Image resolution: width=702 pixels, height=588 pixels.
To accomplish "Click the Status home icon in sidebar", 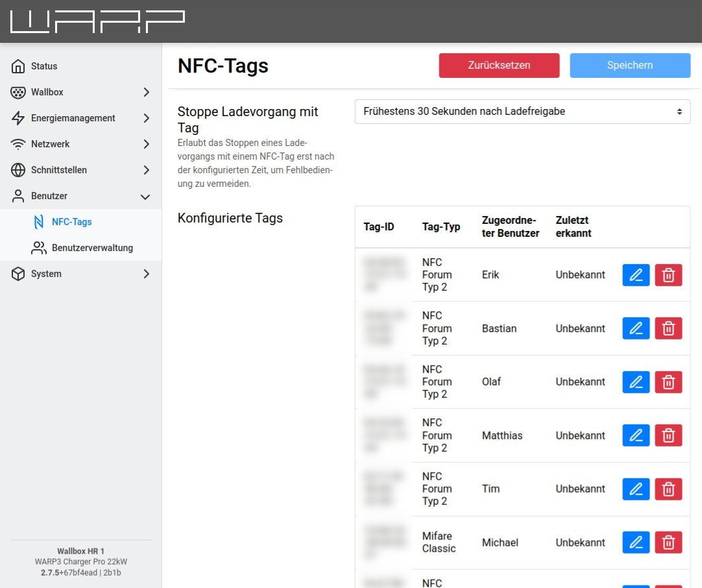I will [x=18, y=66].
